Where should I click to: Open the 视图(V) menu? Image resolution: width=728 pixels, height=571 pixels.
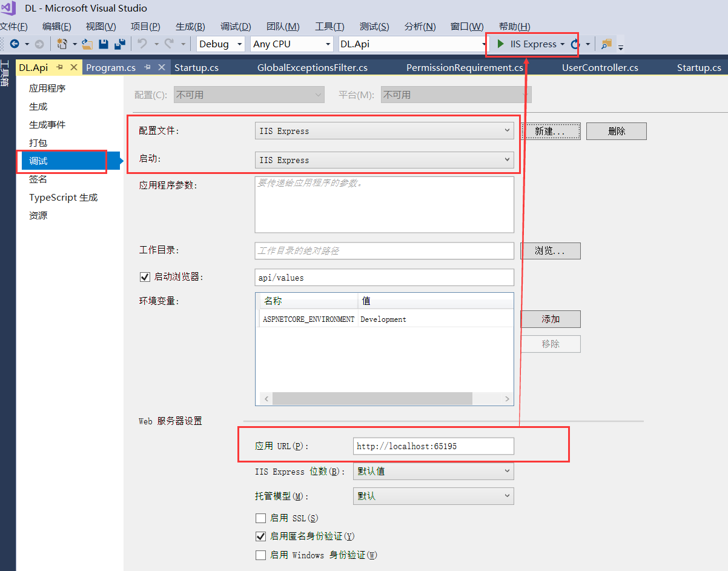pos(101,26)
